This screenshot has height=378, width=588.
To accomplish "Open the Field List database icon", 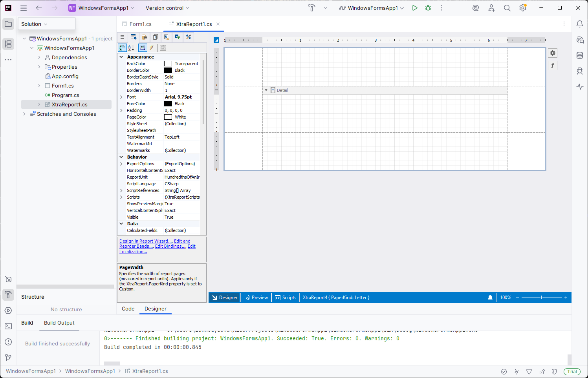I will coord(144,37).
